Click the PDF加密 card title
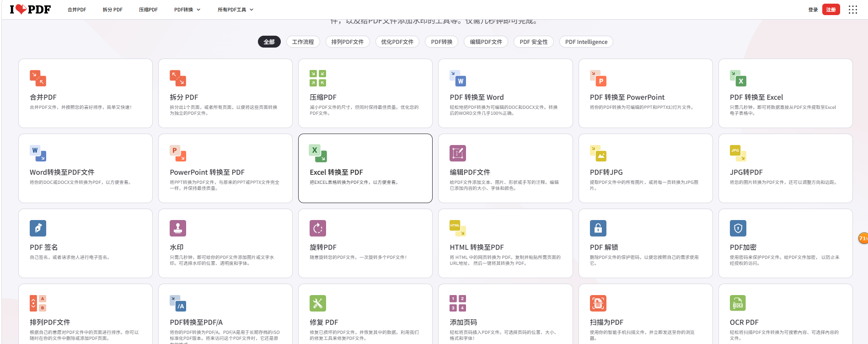 tap(743, 247)
